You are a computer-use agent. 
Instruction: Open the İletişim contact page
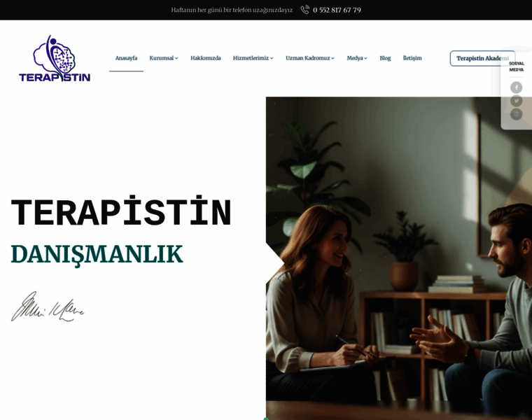[x=412, y=58]
